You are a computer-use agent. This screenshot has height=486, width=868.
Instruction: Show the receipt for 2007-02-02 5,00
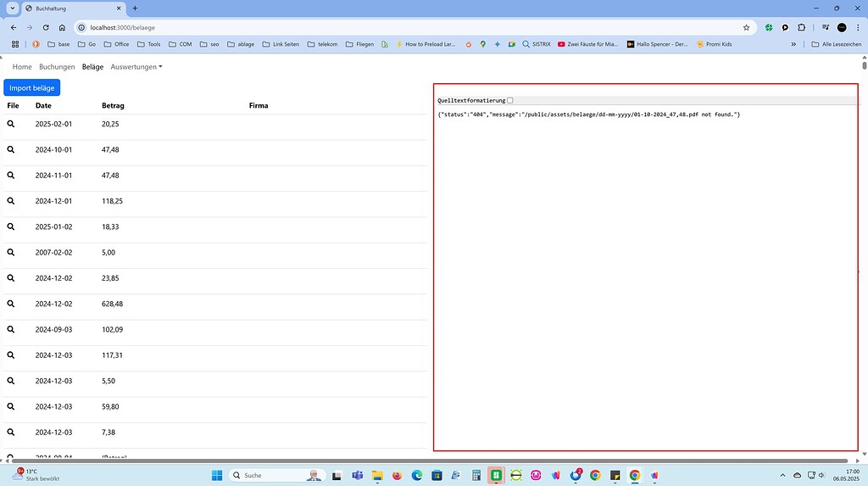(x=10, y=252)
